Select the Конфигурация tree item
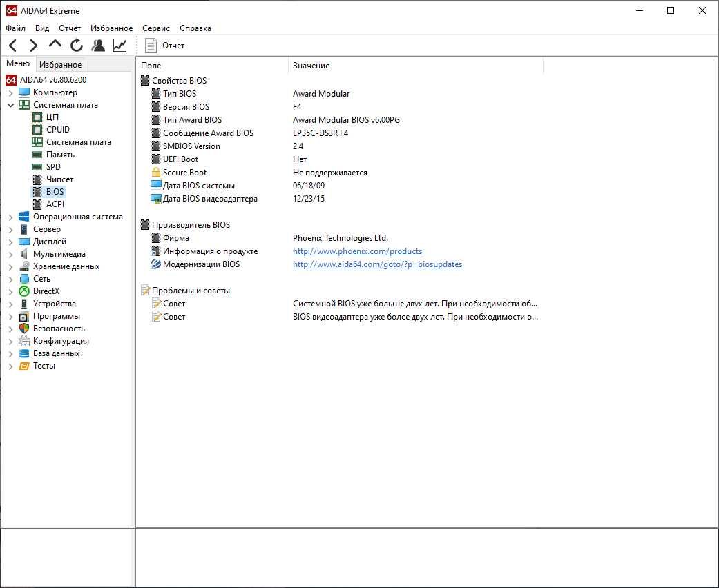This screenshot has height=588, width=719. coord(61,341)
